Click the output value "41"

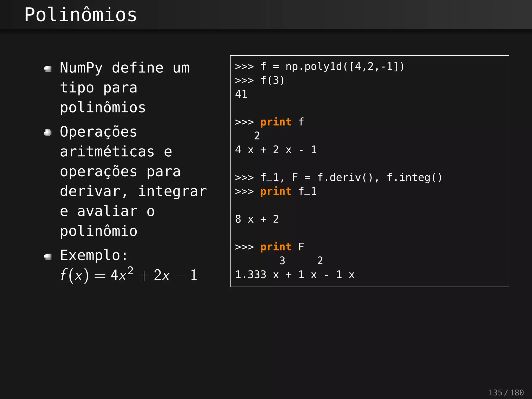(x=241, y=94)
